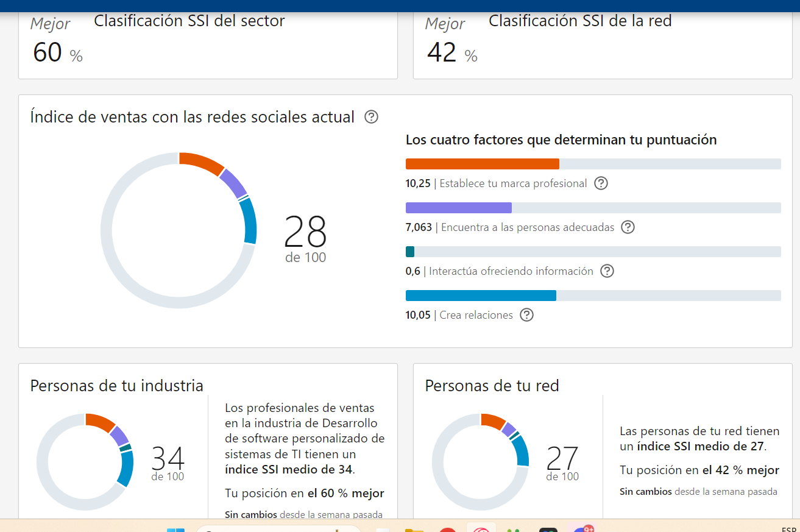The height and width of the screenshot is (532, 800).
Task: Click help icon next to Crea relaciones
Action: click(526, 315)
